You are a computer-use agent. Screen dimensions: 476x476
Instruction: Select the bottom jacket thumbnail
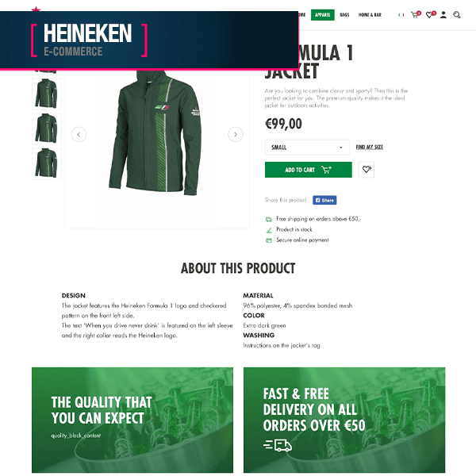(47, 163)
